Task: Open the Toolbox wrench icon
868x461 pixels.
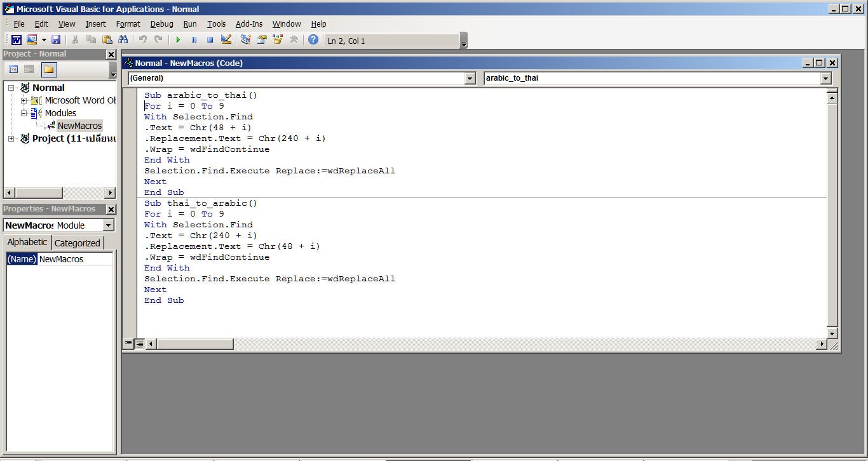Action: click(x=294, y=40)
